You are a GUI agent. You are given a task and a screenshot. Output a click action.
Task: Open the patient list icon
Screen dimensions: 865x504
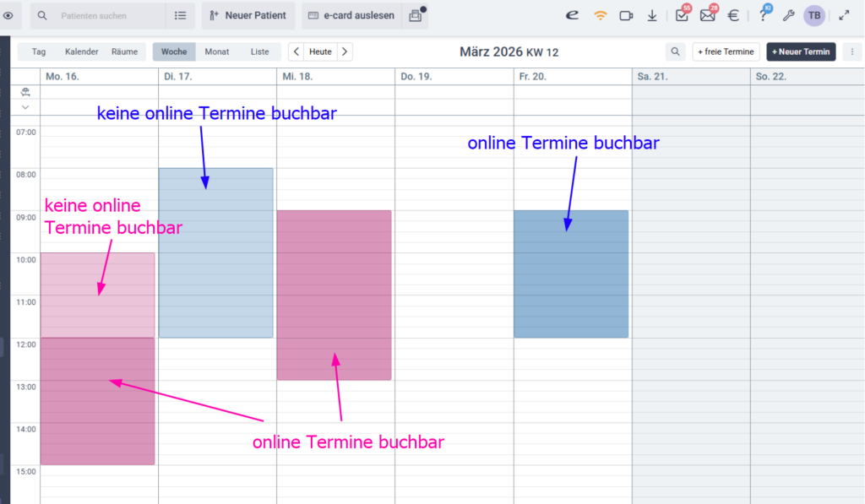pyautogui.click(x=180, y=16)
